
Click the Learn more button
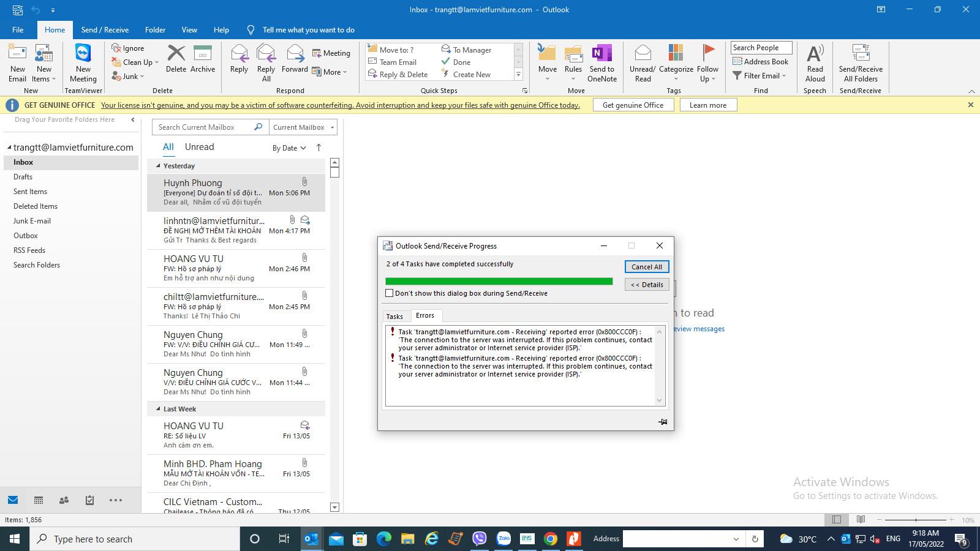(708, 105)
